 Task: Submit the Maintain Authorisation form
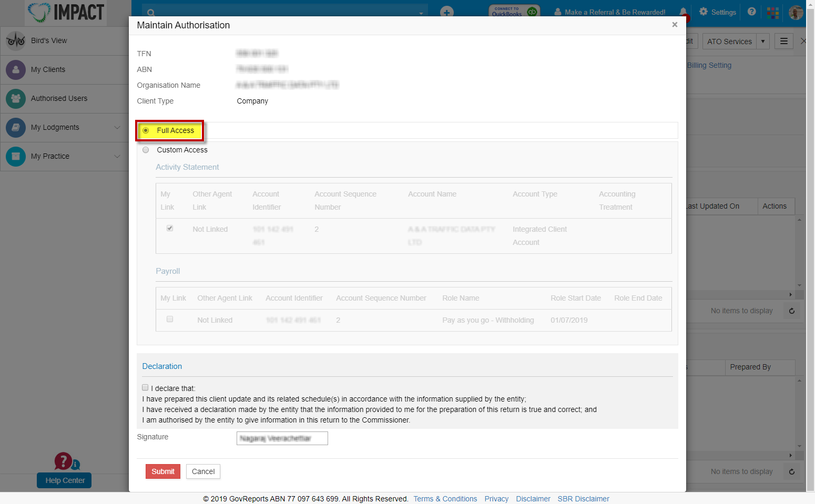point(162,471)
